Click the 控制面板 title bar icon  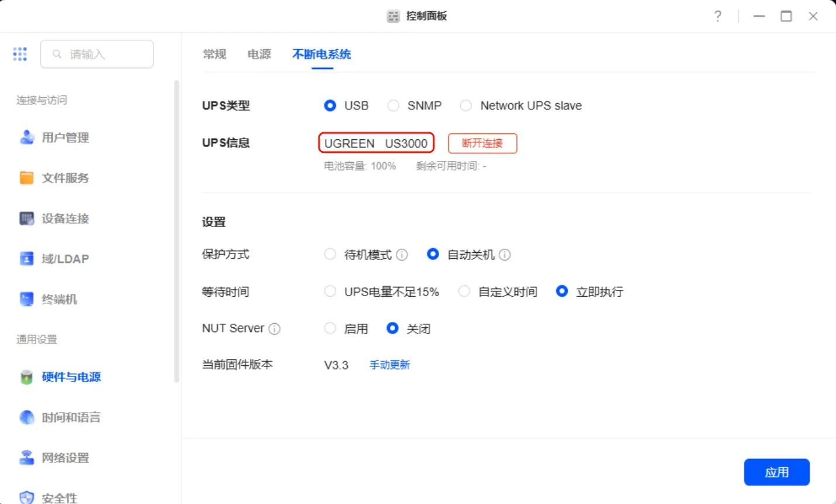tap(393, 16)
